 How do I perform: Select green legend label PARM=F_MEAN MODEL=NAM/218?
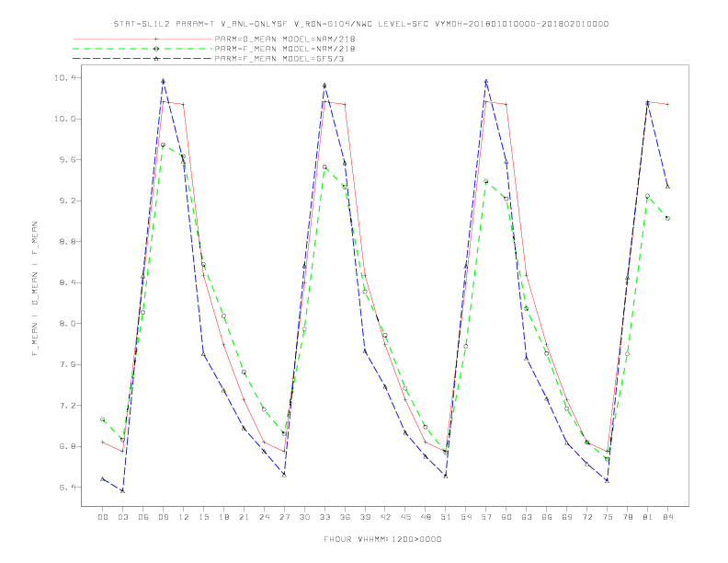click(285, 49)
